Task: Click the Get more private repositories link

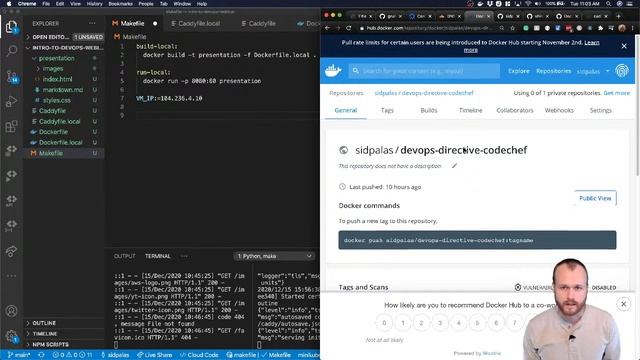Action: tap(616, 93)
